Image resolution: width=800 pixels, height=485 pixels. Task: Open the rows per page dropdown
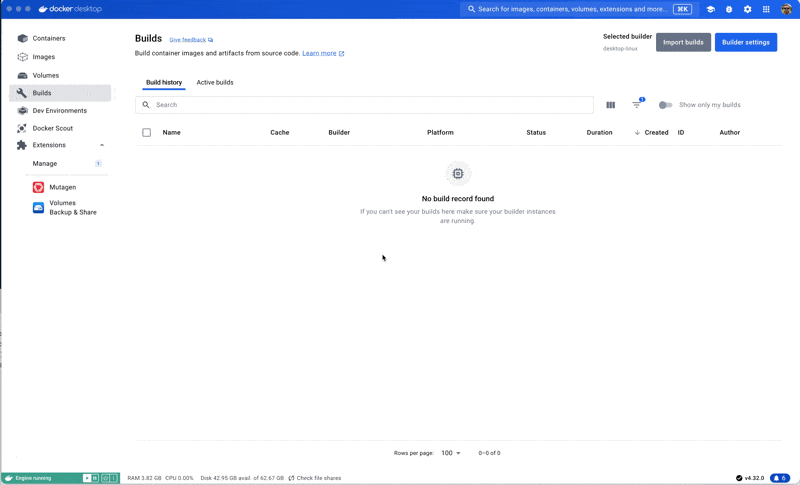(451, 453)
